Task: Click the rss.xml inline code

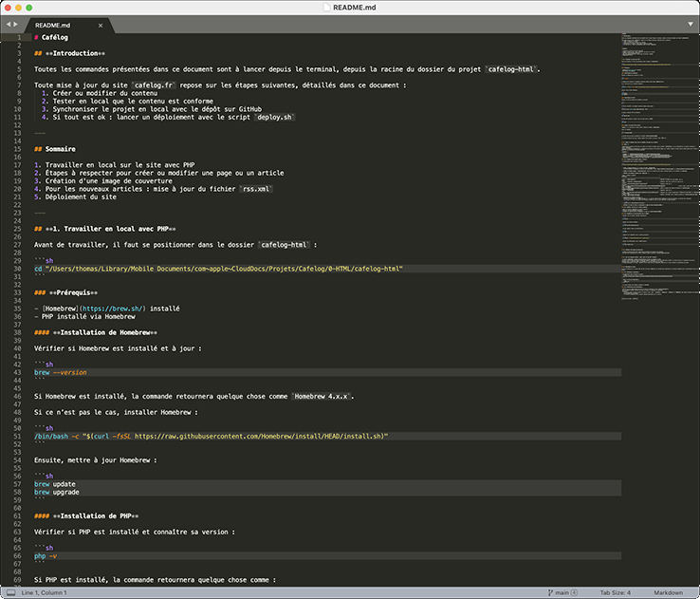Action: (256, 190)
